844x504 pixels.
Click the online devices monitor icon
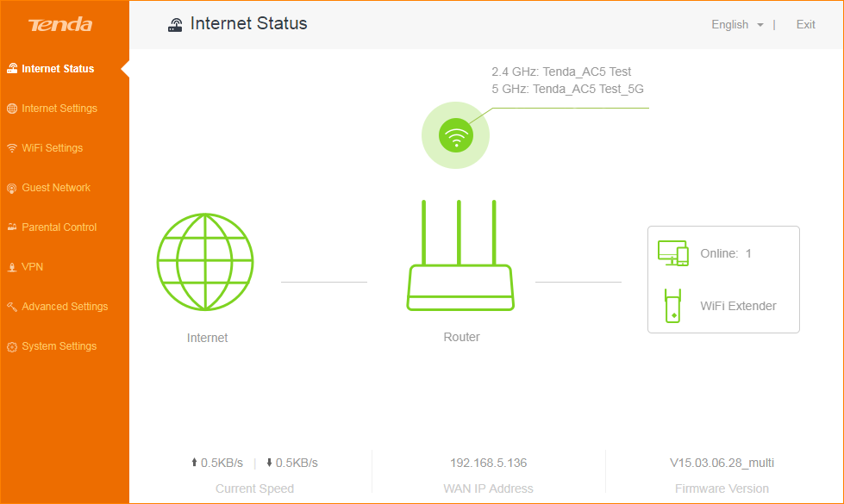pos(672,253)
